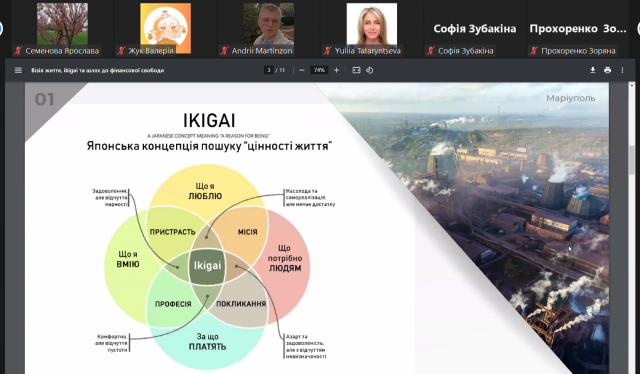Click the МІСІЯ label in the diagram
The width and height of the screenshot is (640, 374).
pyautogui.click(x=247, y=232)
